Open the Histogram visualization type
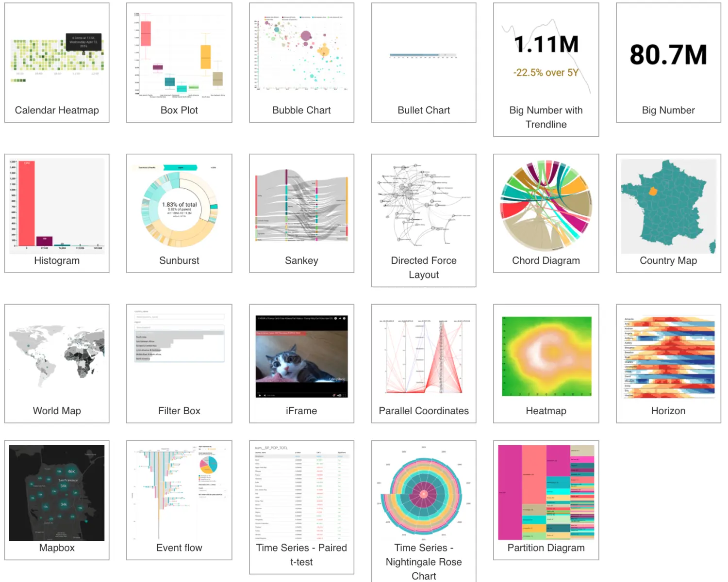This screenshot has width=728, height=582. click(x=57, y=213)
